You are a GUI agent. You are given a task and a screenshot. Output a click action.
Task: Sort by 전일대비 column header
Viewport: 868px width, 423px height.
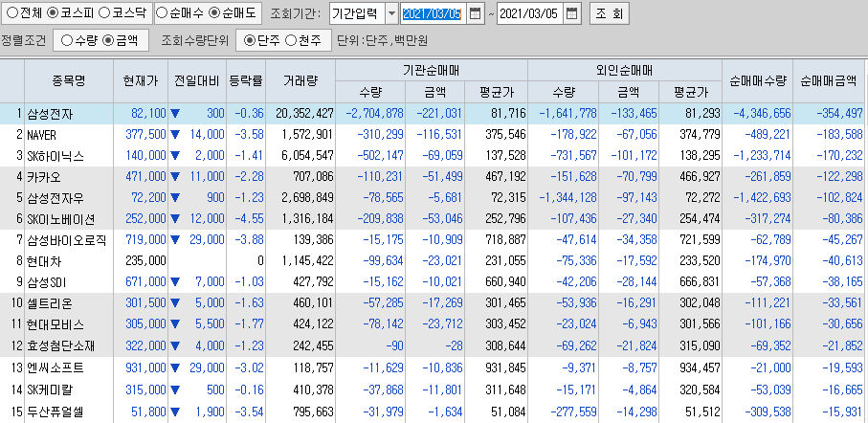(196, 80)
